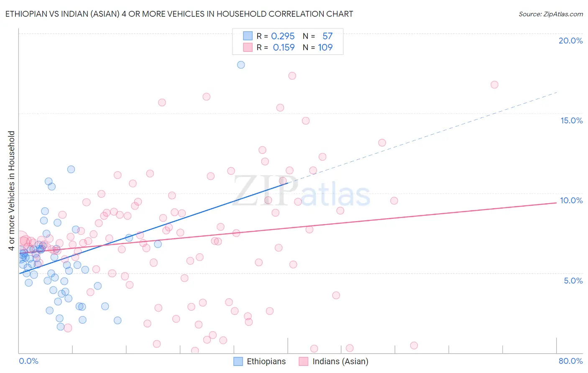This screenshot has height=373, width=588.
Task: Click the y-axis title '4 or more Vehicles in Household'
Action: click(11, 191)
